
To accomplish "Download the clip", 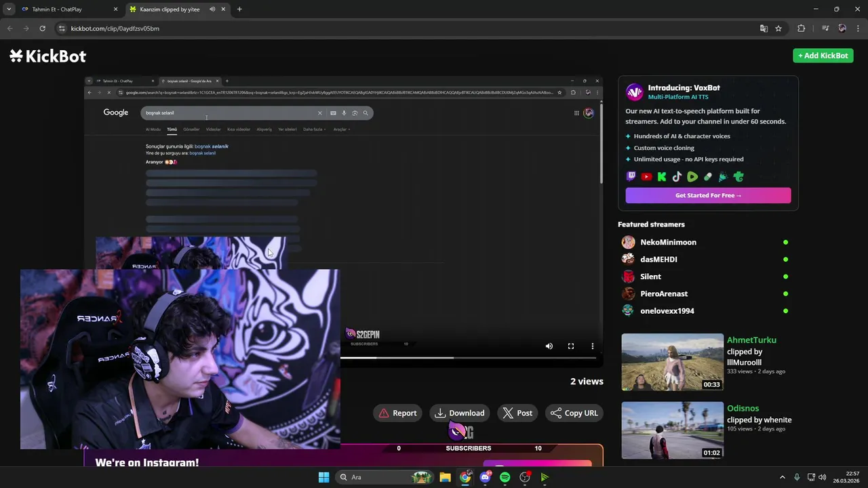I will pyautogui.click(x=460, y=413).
